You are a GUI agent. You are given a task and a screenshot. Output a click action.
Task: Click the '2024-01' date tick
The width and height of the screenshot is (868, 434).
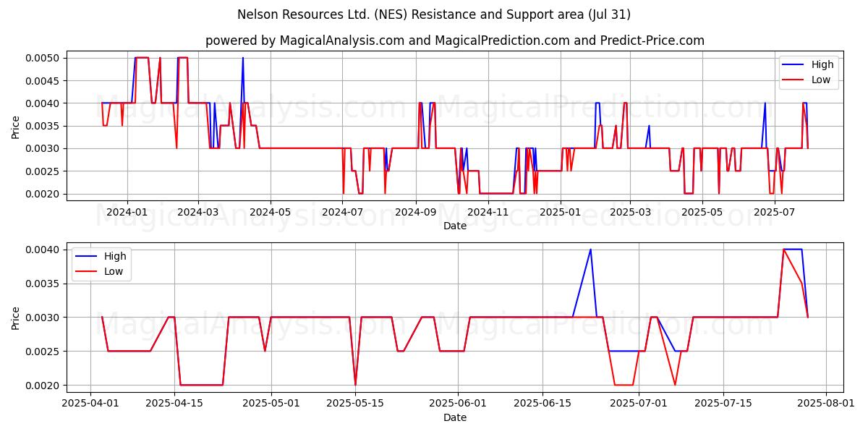pos(127,212)
